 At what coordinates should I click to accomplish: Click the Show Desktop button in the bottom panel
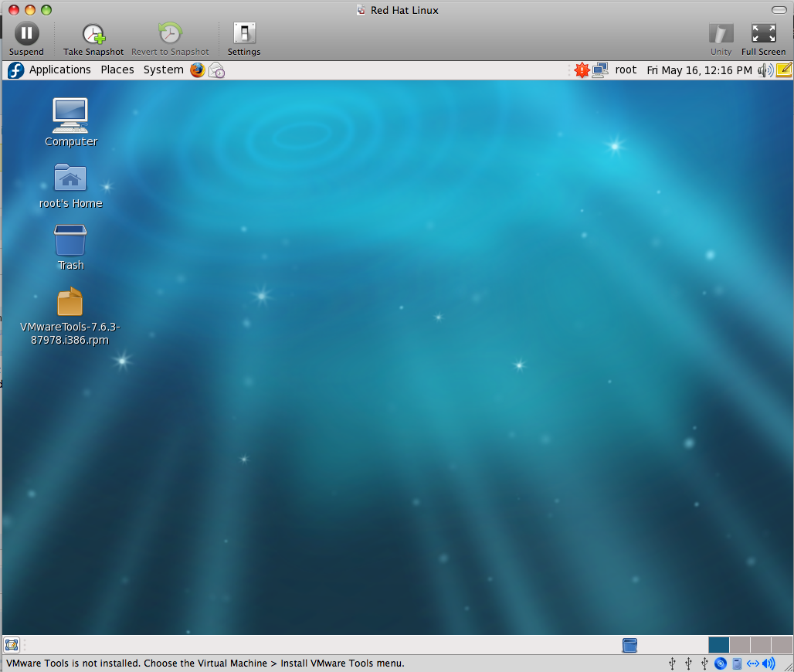[x=12, y=645]
